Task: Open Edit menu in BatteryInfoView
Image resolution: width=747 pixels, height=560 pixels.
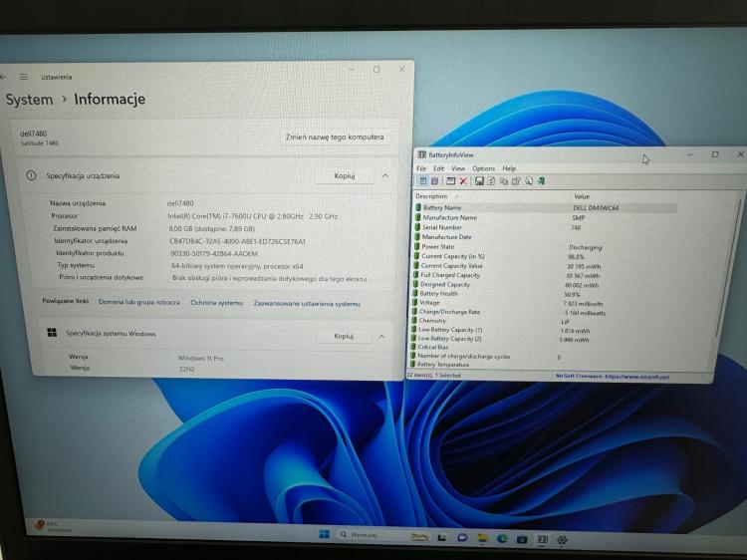Action: [x=439, y=168]
